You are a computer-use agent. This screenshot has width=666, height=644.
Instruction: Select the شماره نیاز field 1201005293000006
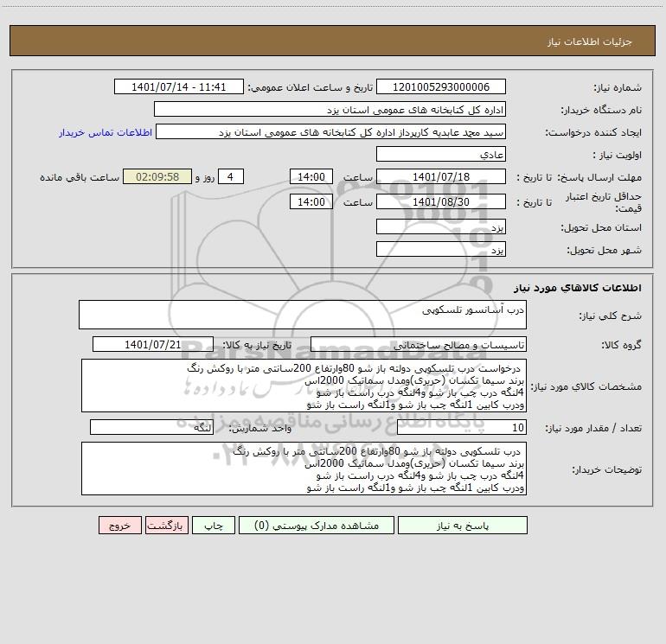pyautogui.click(x=441, y=87)
